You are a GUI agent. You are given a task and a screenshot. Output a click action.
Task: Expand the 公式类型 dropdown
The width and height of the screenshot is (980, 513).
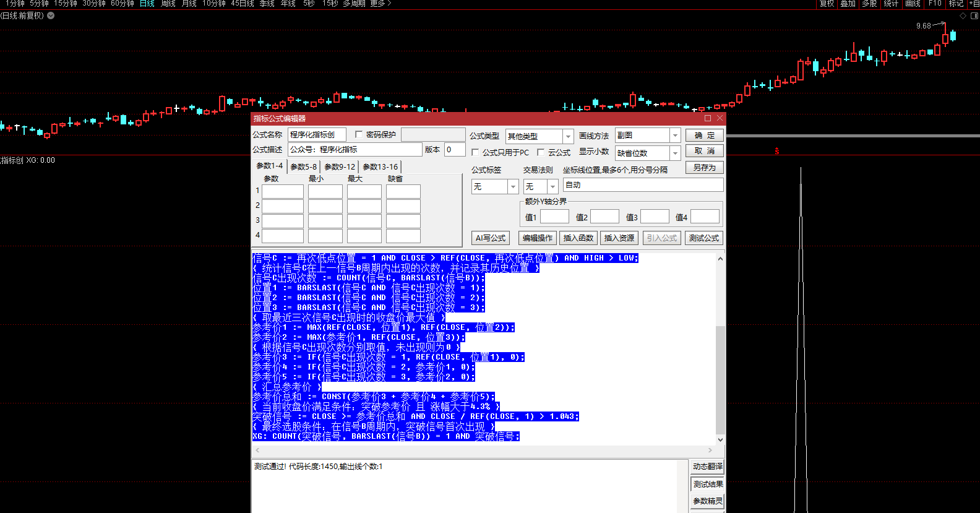(567, 136)
